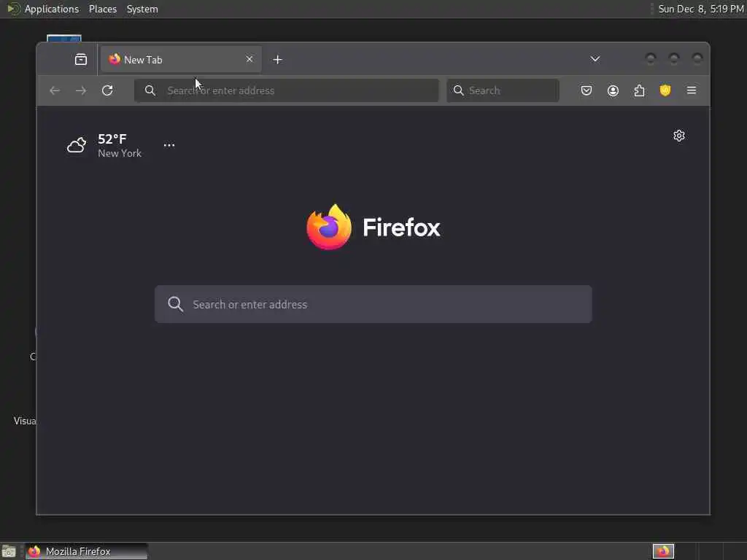Open the Applications menu
747x560 pixels.
click(52, 9)
